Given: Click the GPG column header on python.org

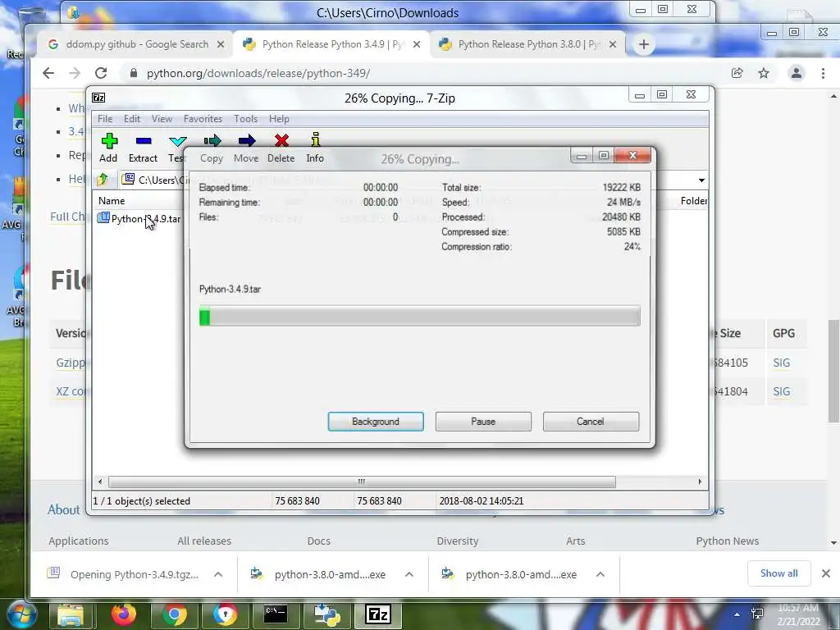Looking at the screenshot, I should coord(783,333).
